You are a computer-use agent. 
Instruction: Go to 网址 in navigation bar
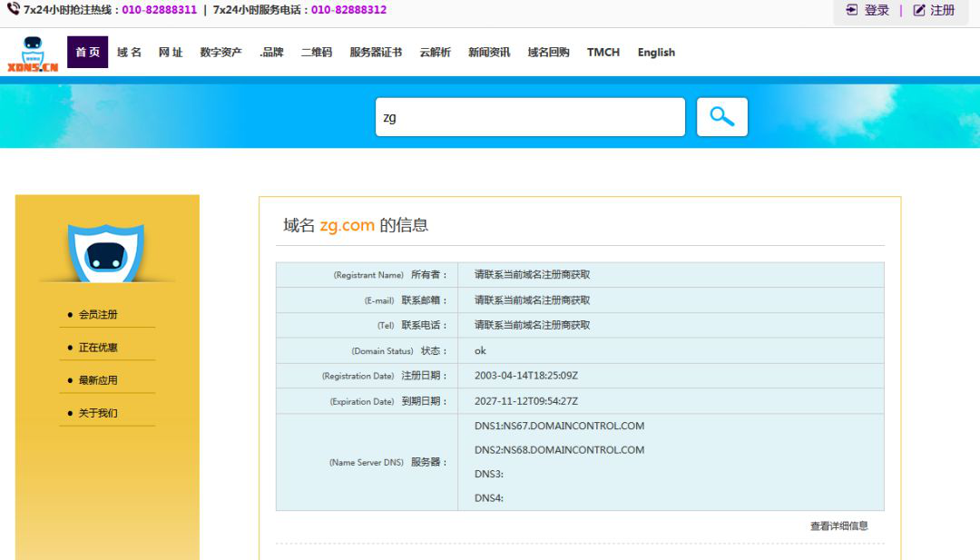pyautogui.click(x=171, y=53)
